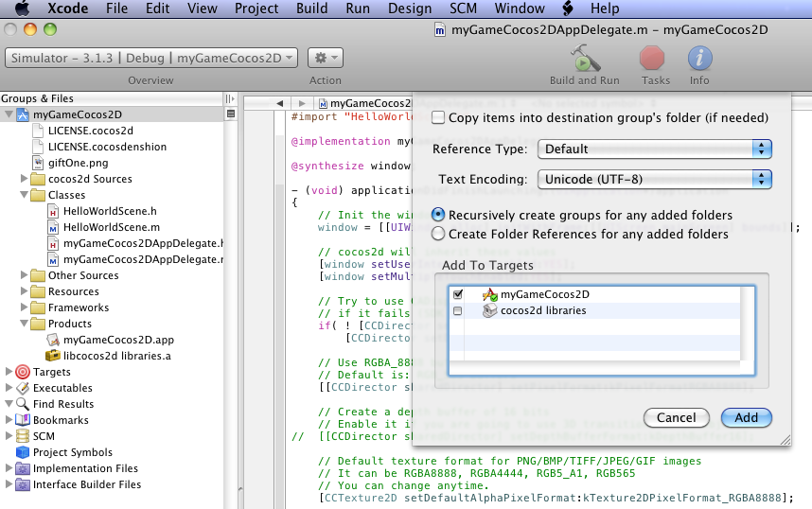This screenshot has height=509, width=812.
Task: Open the scripts menu icon beside Window
Action: (568, 9)
